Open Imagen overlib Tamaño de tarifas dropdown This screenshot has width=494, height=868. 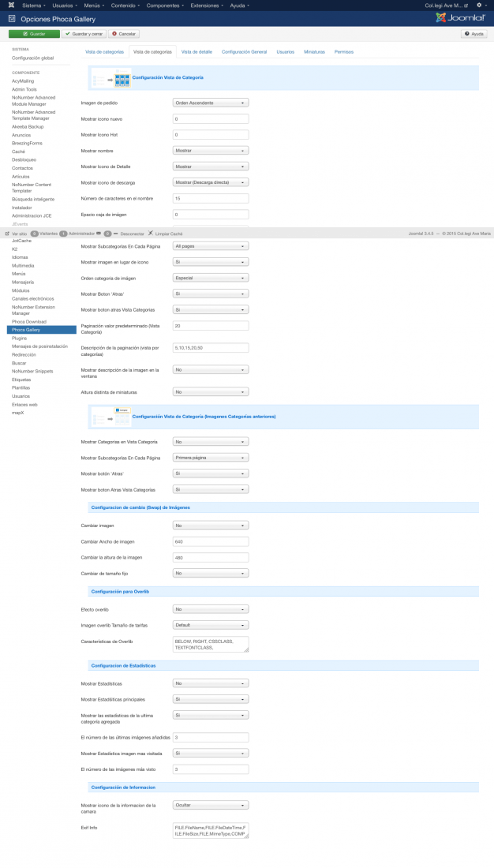pos(211,625)
